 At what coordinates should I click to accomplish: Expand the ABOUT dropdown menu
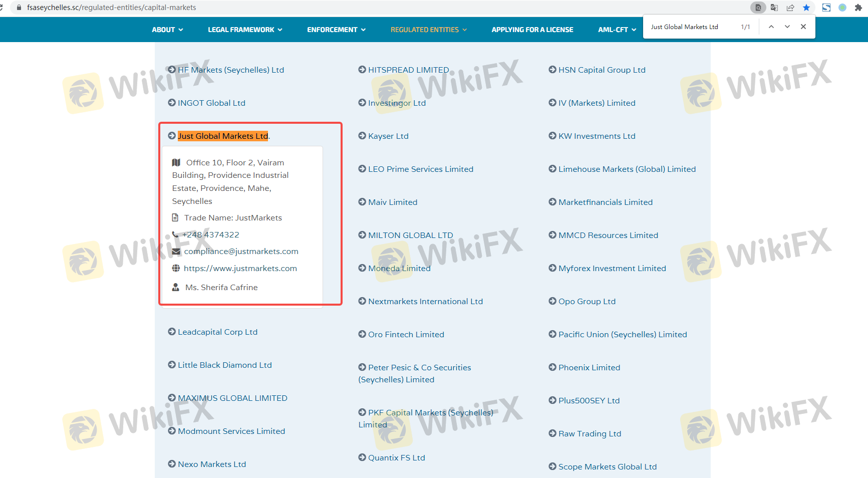[167, 30]
